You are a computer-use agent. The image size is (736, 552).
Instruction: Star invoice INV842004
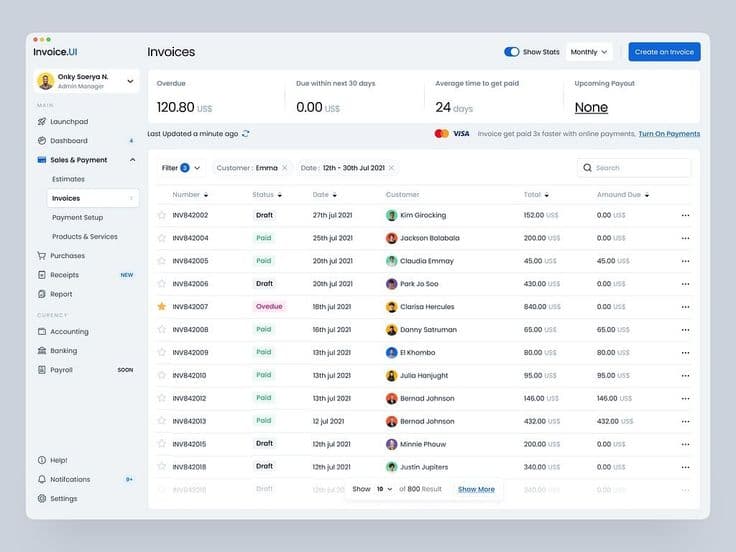pyautogui.click(x=161, y=238)
